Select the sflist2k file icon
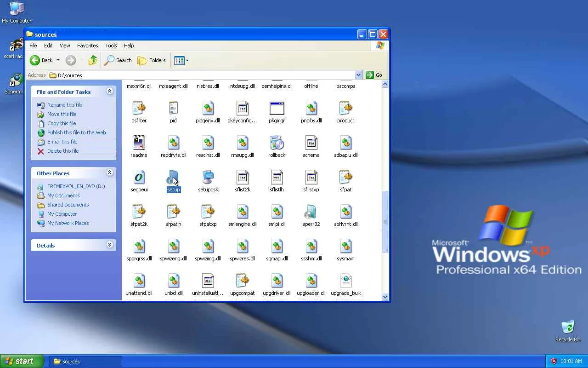The width and height of the screenshot is (588, 368). [242, 178]
